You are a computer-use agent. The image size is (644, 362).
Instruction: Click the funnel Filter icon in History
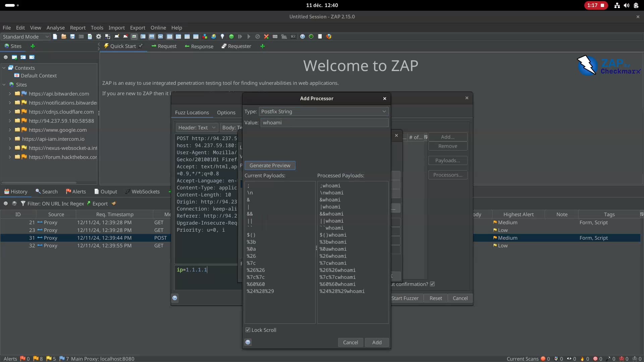click(x=23, y=203)
